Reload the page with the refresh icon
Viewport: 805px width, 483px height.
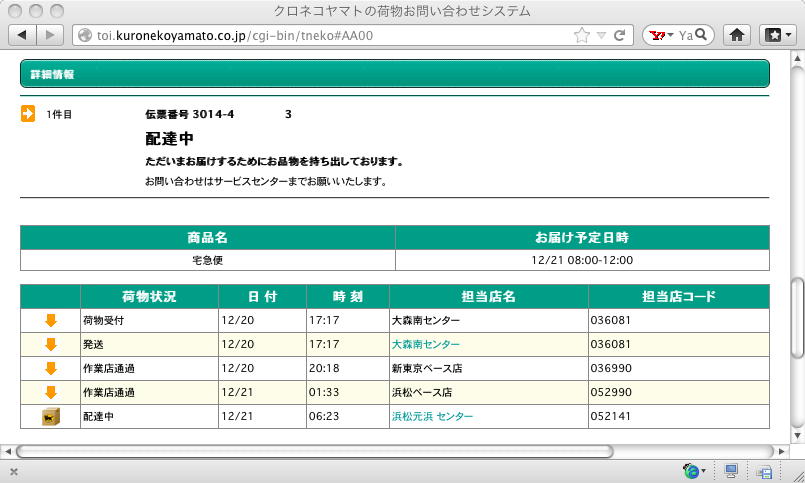[620, 35]
